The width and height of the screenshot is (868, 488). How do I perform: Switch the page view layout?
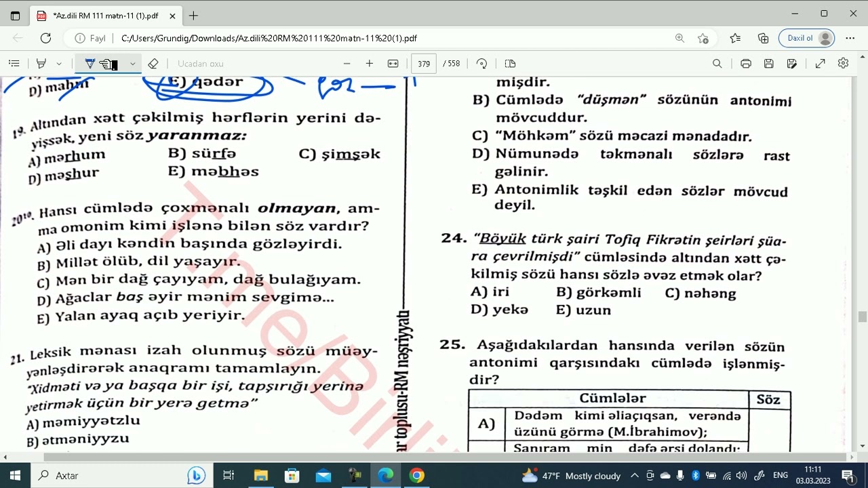coord(511,64)
